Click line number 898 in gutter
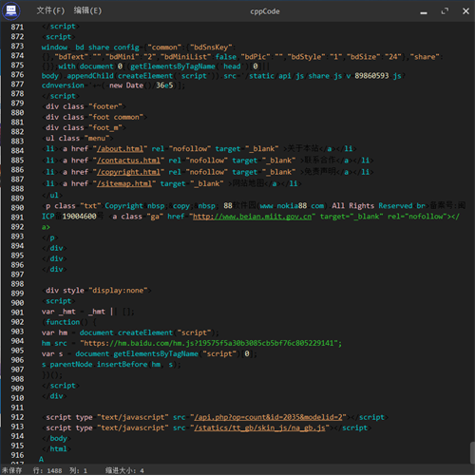 coord(17,284)
